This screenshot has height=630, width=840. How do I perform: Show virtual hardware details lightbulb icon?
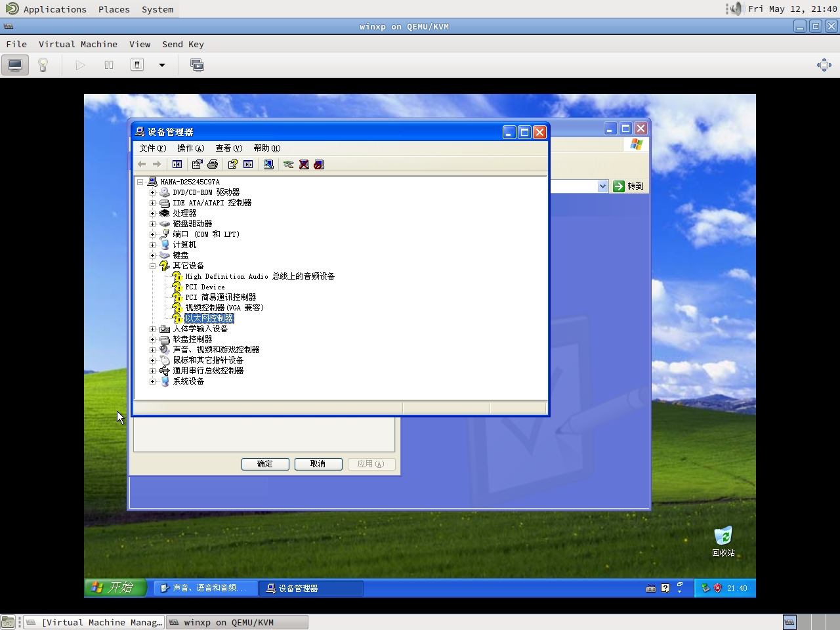[x=43, y=65]
